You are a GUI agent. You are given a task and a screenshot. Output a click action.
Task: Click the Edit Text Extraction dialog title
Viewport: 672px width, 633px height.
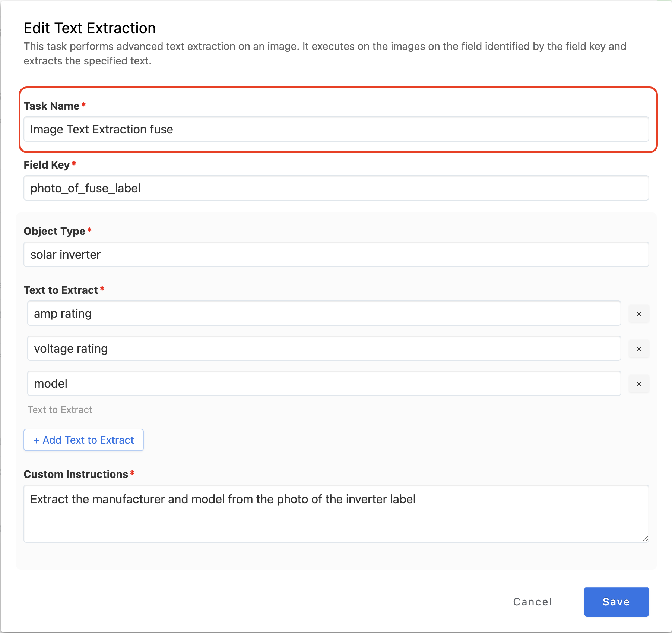(90, 28)
